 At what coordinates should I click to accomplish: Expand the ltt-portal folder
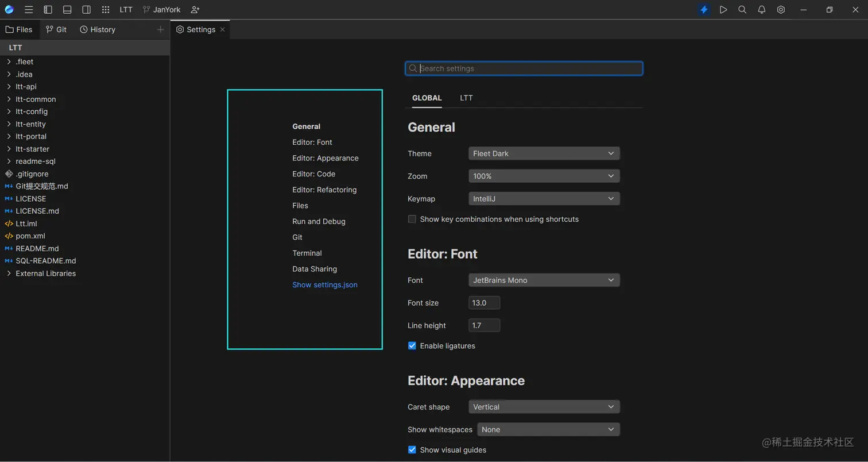click(9, 136)
